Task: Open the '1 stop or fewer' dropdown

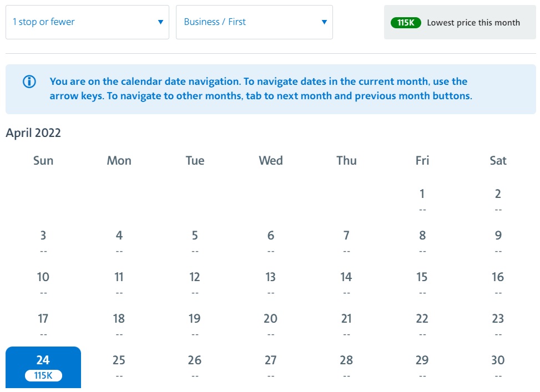Action: tap(87, 22)
